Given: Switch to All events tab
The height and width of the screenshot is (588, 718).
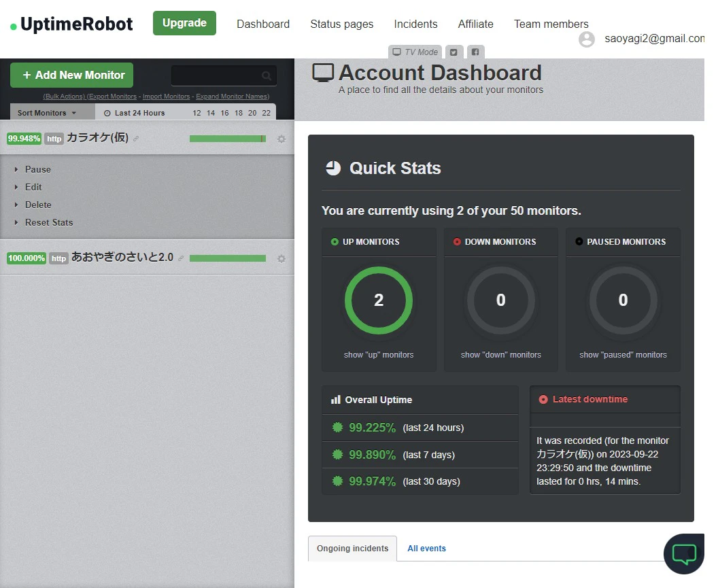Looking at the screenshot, I should 426,548.
